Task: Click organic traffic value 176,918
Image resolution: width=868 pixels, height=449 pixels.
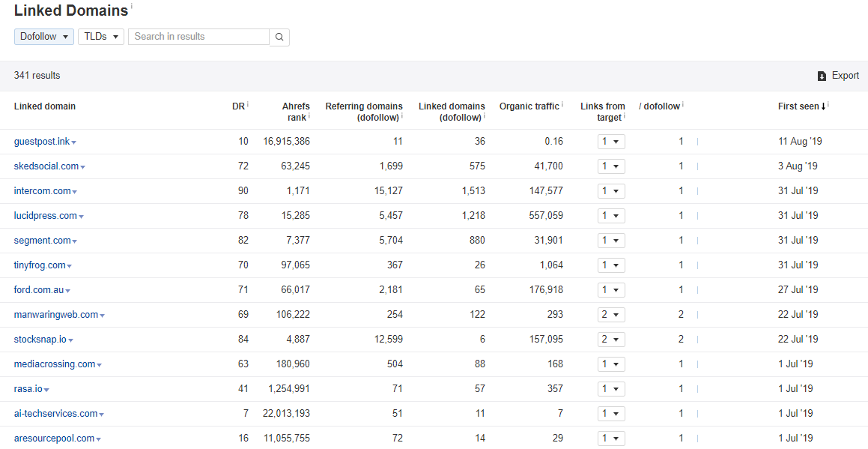Action: coord(546,290)
